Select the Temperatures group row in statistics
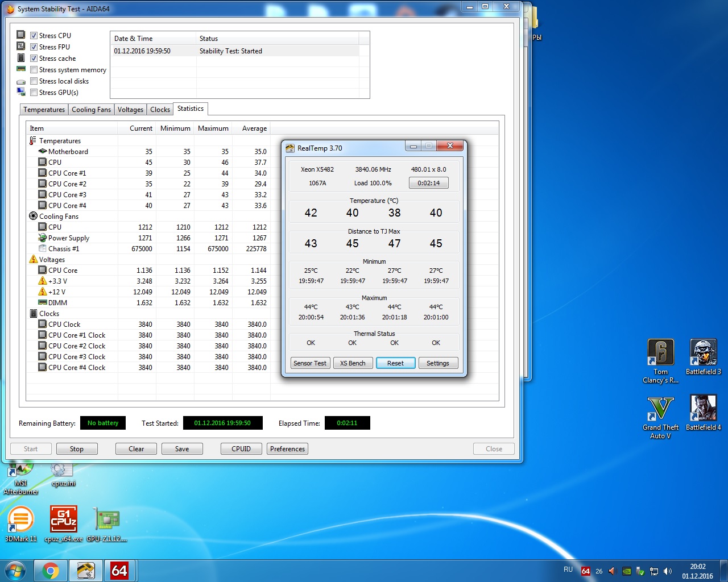Image resolution: width=728 pixels, height=582 pixels. pos(60,141)
